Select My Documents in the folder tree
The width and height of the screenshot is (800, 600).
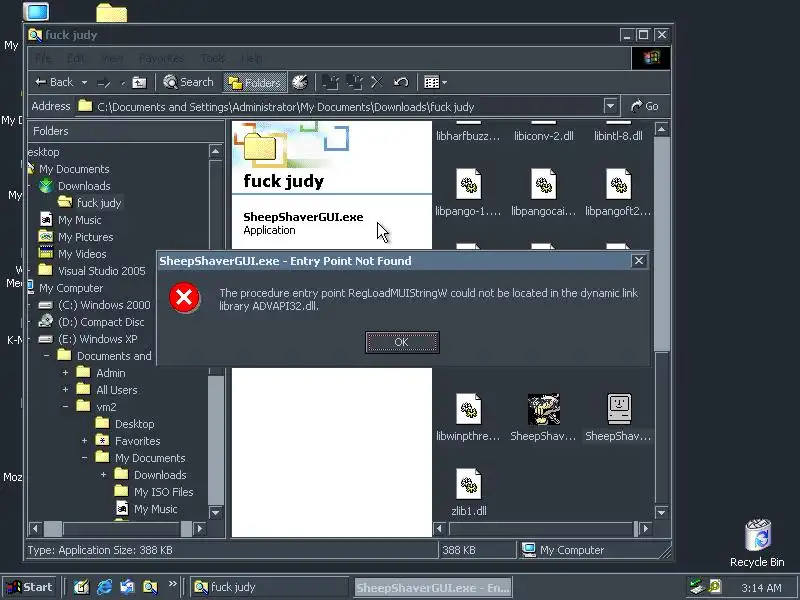click(74, 169)
